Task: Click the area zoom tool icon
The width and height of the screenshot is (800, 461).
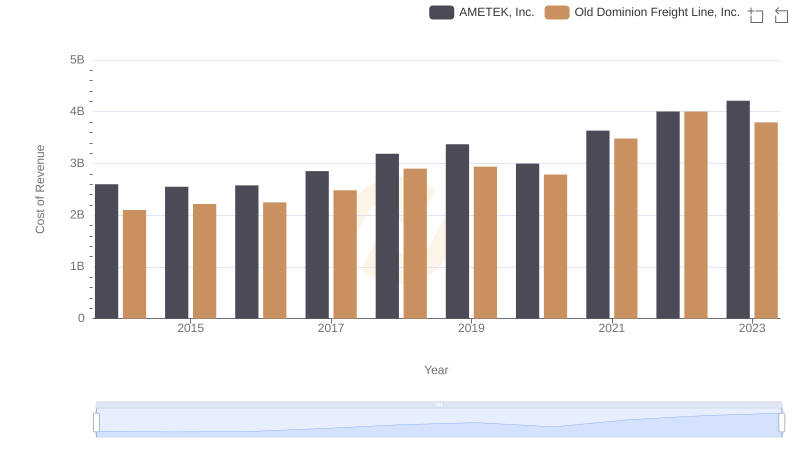Action: [x=756, y=15]
